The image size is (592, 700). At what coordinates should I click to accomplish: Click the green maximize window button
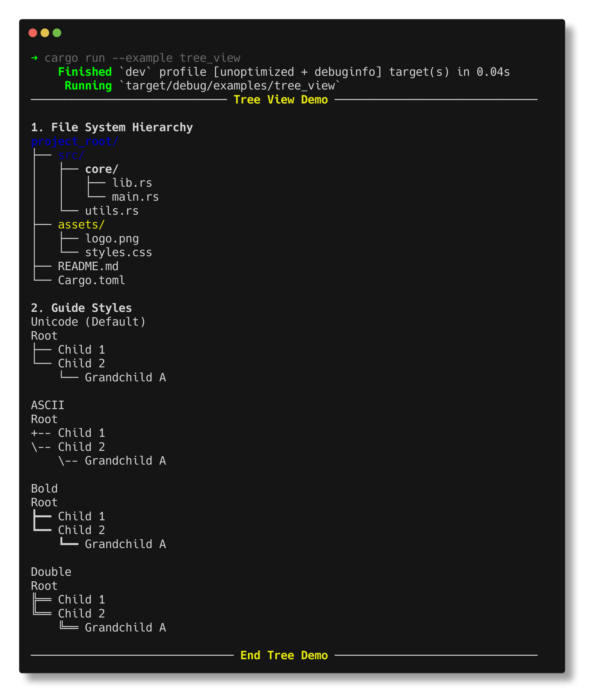[x=57, y=33]
